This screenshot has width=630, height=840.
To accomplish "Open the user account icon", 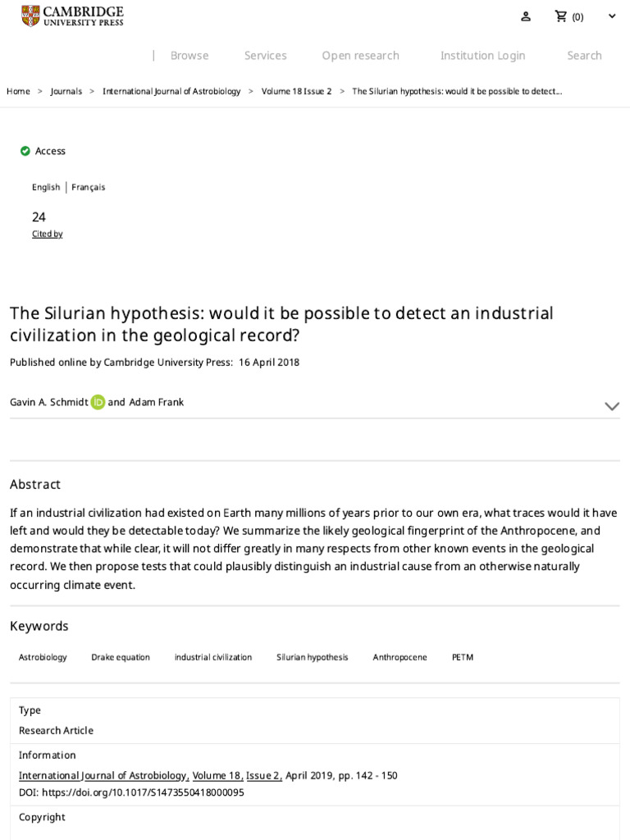I will [526, 16].
